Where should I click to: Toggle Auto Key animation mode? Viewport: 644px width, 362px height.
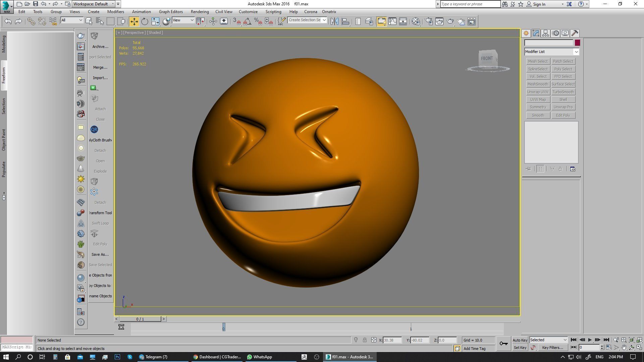[520, 340]
